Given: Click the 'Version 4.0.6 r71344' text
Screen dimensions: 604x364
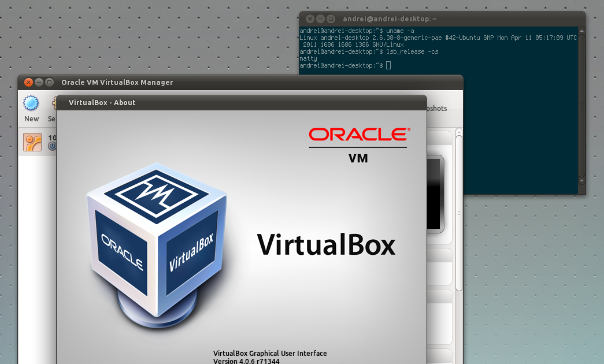Looking at the screenshot, I should 247,361.
